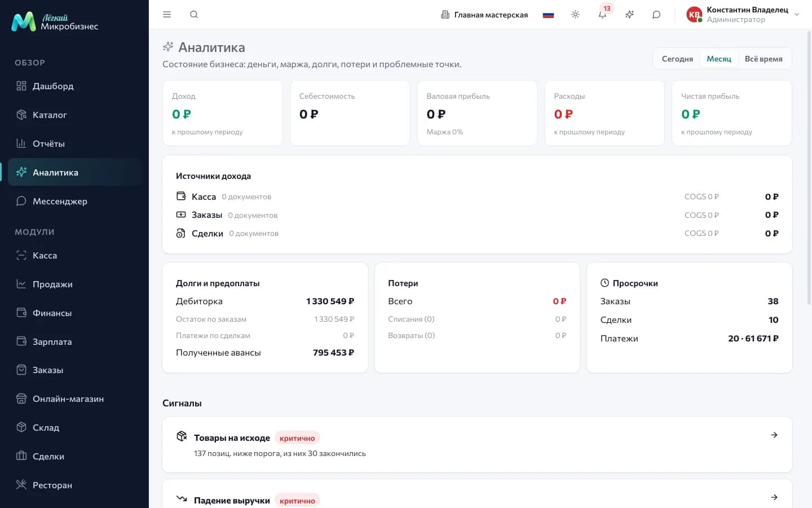This screenshot has height=508, width=812.
Task: Click the banknote icon beside Заказы source
Action: pyautogui.click(x=181, y=215)
